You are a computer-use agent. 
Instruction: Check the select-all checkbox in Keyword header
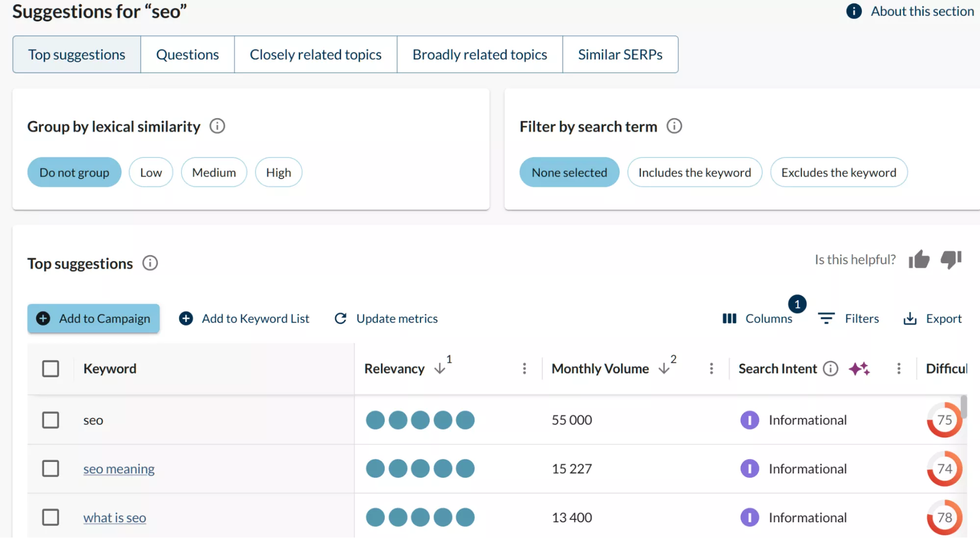(50, 368)
